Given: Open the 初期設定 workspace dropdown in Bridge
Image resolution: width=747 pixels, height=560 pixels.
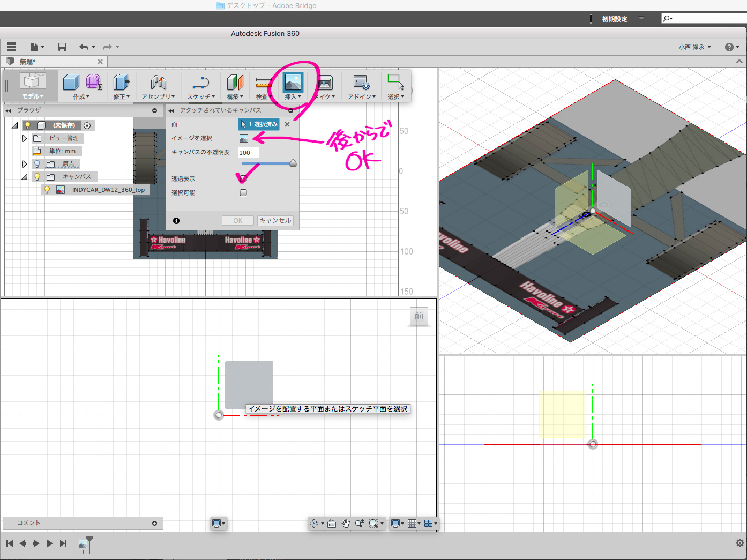Looking at the screenshot, I should [623, 19].
